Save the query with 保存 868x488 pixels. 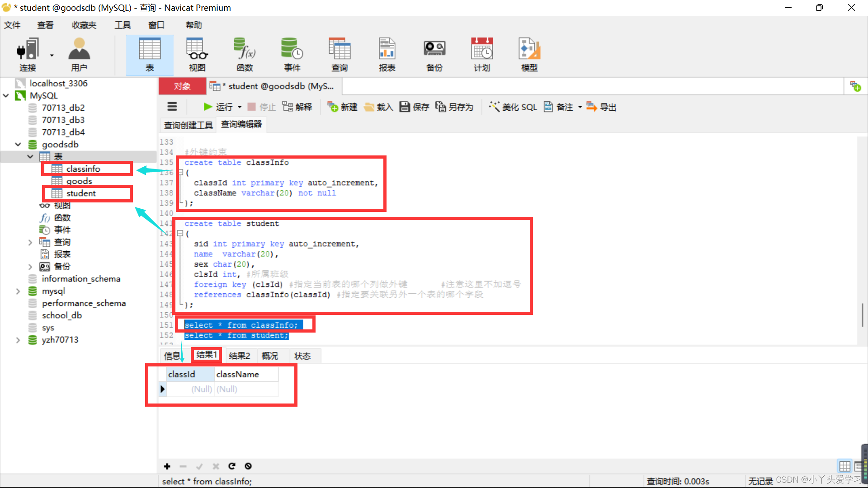(415, 107)
